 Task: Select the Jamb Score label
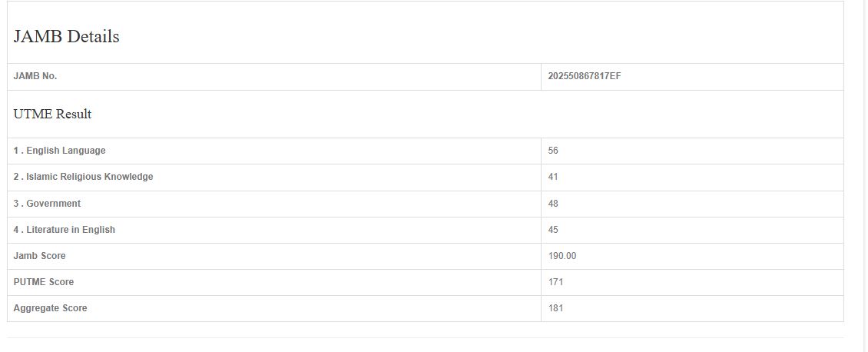tap(39, 256)
